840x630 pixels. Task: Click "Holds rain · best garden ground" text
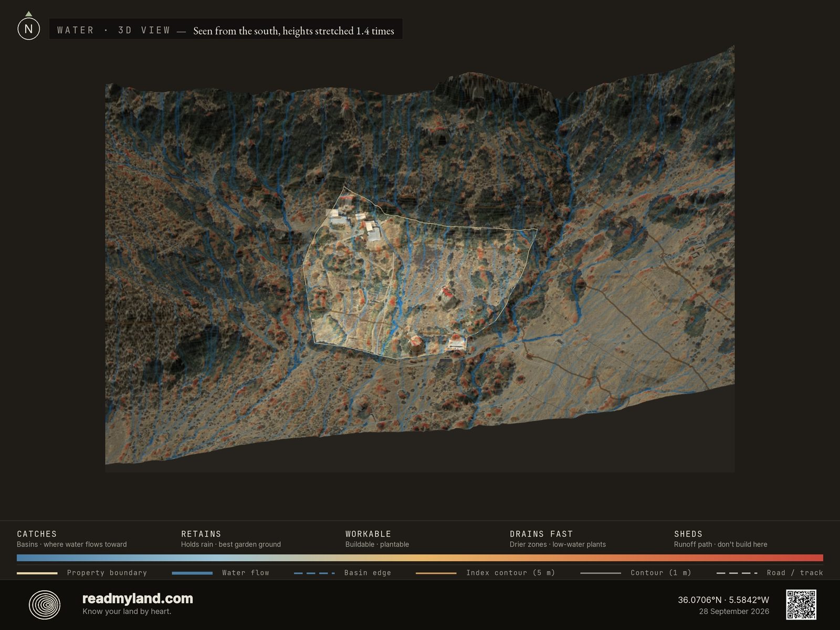click(231, 544)
